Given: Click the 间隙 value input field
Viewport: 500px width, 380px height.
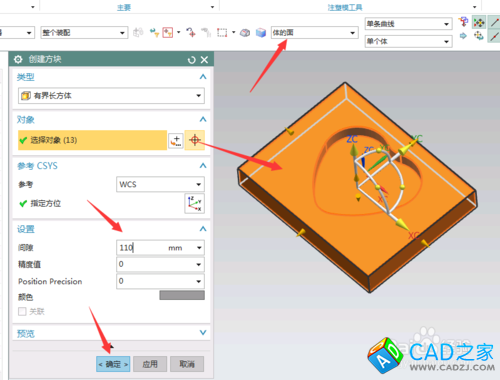Looking at the screenshot, I should 160,248.
